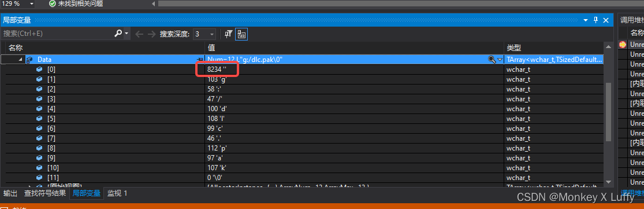The image size is (644, 209).
Task: Close the Locals panel
Action: click(606, 20)
